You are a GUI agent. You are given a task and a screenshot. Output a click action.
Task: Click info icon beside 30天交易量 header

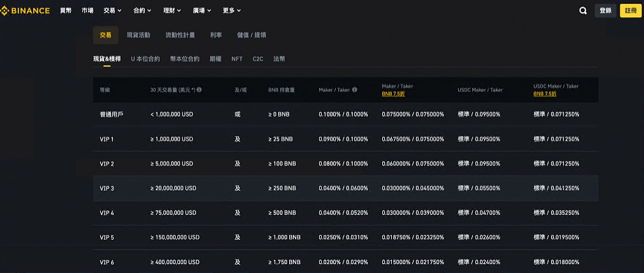199,89
